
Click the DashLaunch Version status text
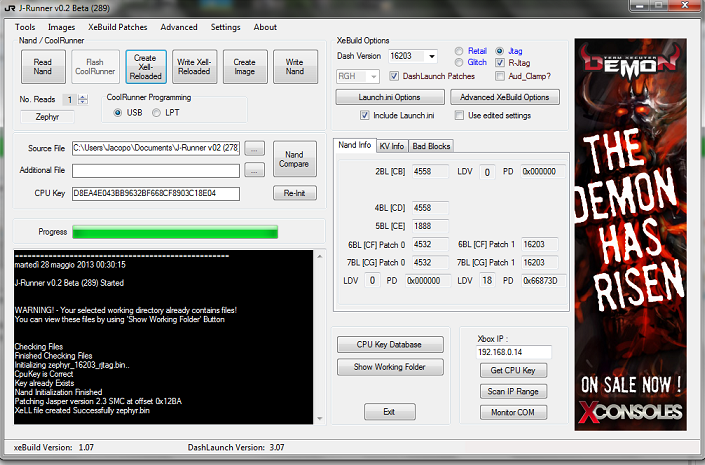pos(236,447)
